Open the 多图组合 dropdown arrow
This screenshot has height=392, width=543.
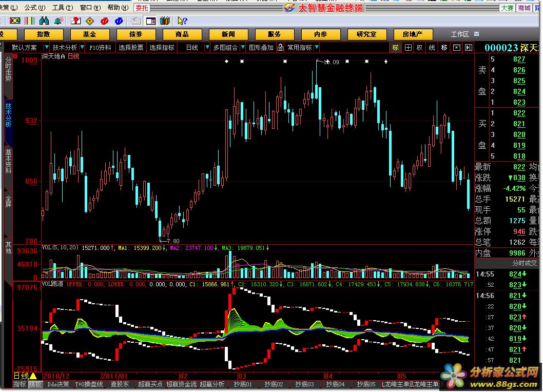click(x=243, y=47)
